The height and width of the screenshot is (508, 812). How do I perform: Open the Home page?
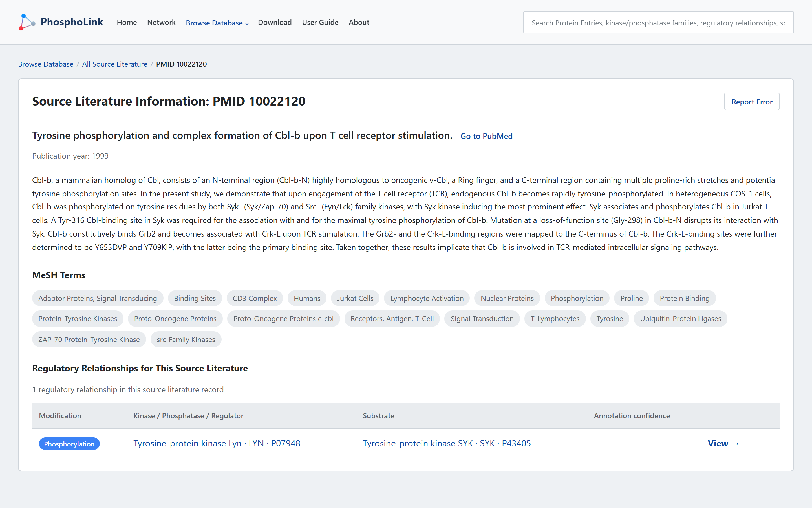point(127,22)
